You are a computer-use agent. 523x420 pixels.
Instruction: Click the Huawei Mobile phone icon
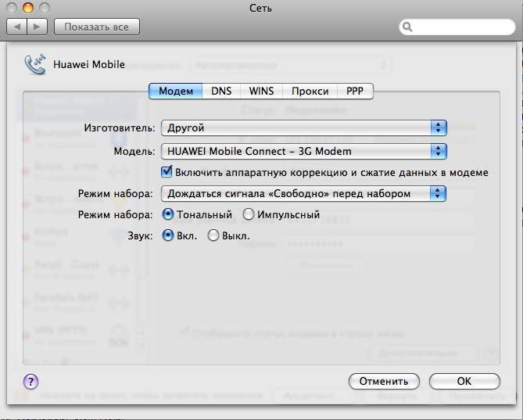point(35,64)
